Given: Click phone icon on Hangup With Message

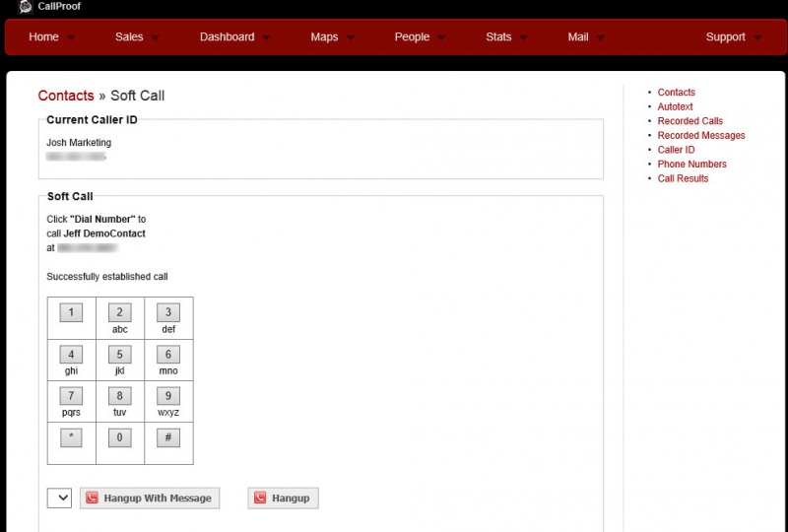Looking at the screenshot, I should pos(92,499).
